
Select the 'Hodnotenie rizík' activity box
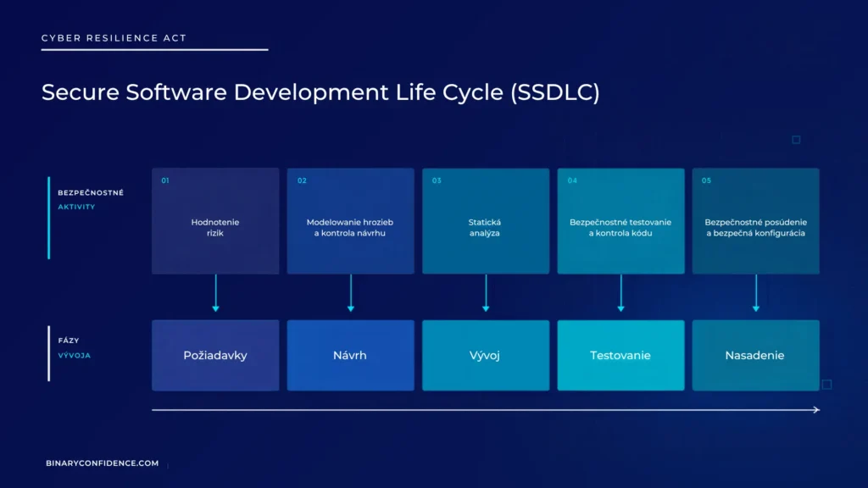215,221
